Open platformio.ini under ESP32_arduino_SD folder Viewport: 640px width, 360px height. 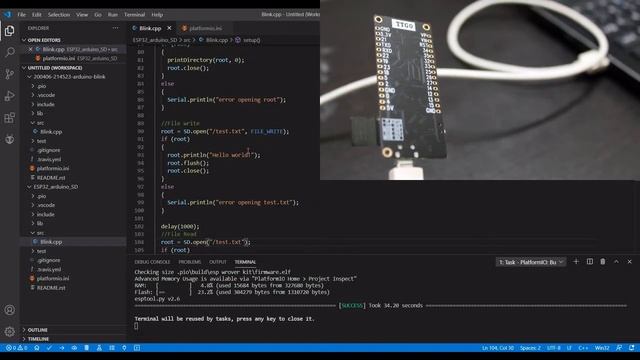click(53, 278)
